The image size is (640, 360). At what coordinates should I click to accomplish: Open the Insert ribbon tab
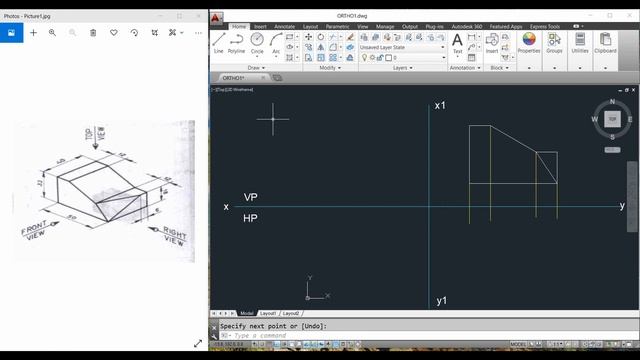(260, 27)
